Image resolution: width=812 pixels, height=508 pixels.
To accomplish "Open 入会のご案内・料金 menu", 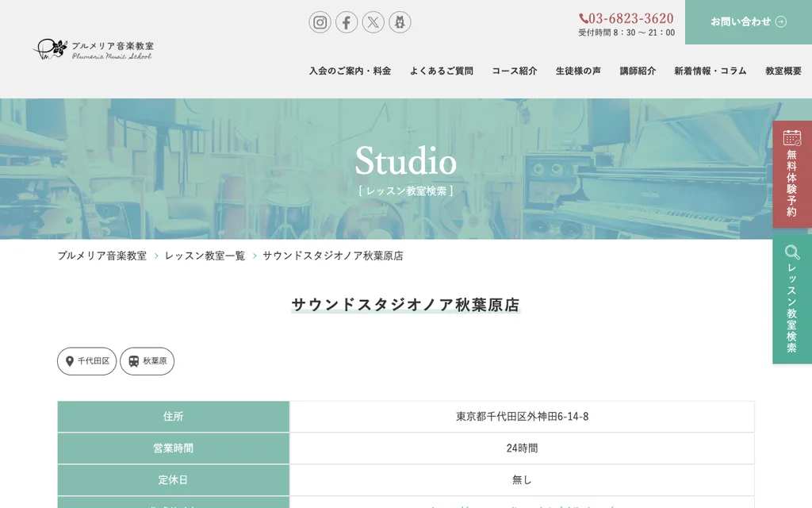I will tap(350, 71).
